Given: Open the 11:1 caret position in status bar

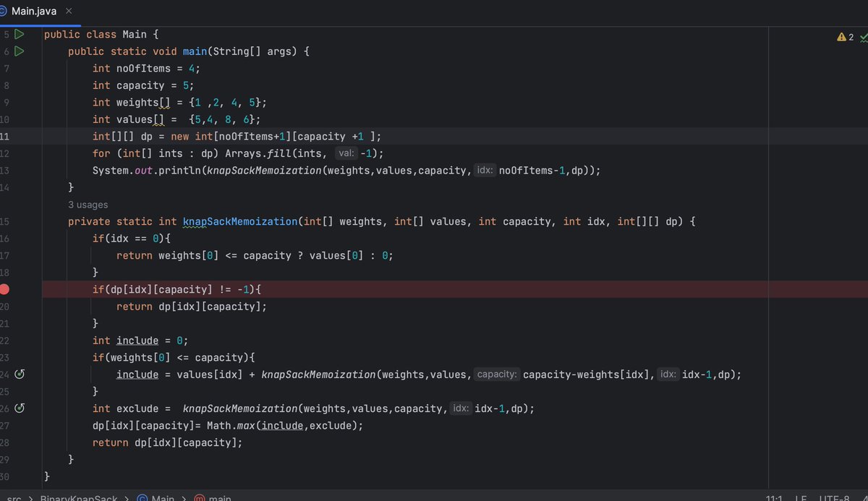Looking at the screenshot, I should coord(774,497).
